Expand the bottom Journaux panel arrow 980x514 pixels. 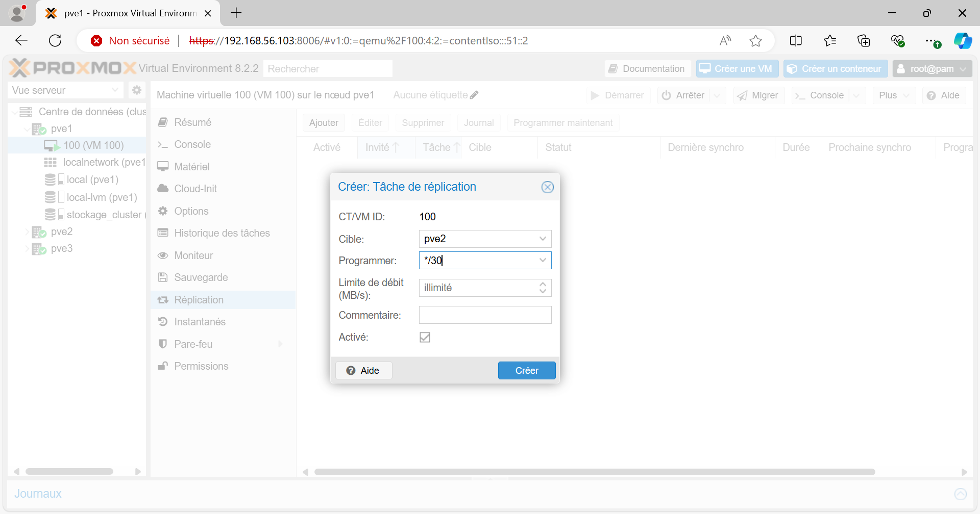coord(961,494)
